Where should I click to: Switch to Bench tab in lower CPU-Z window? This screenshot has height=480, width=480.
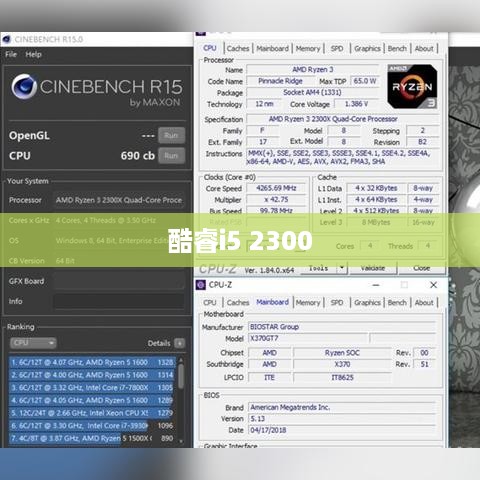(397, 303)
